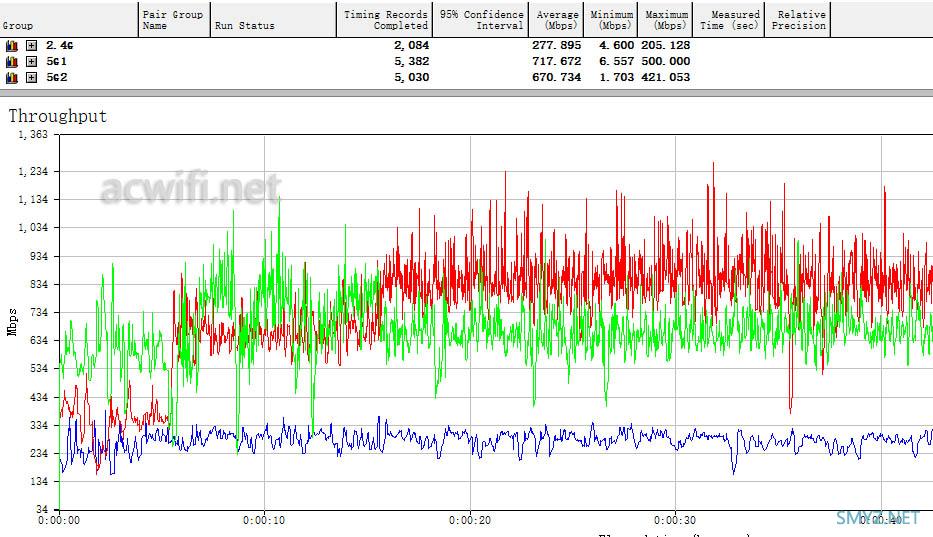Expand the 2.4G group row
Image resolution: width=933 pixels, height=537 pixels.
32,45
